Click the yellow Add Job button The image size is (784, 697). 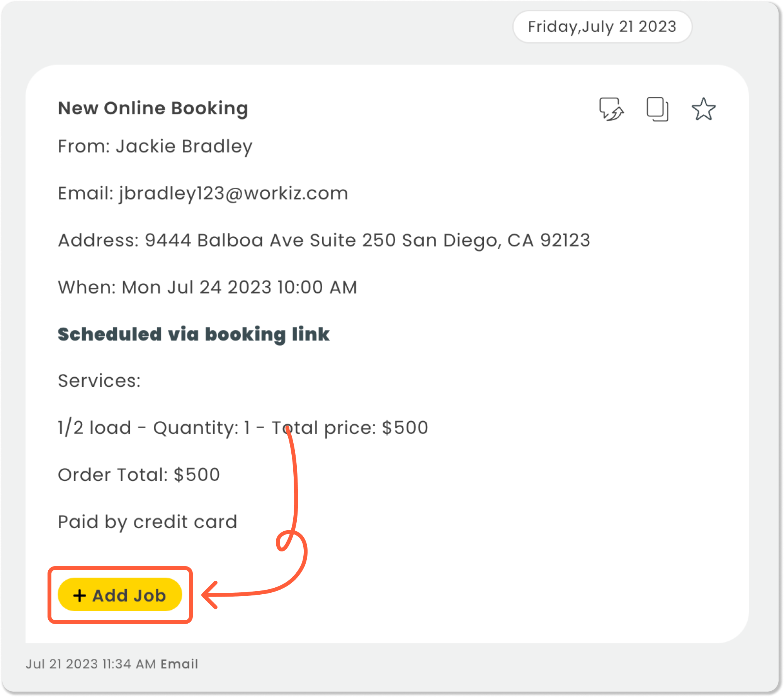[120, 595]
